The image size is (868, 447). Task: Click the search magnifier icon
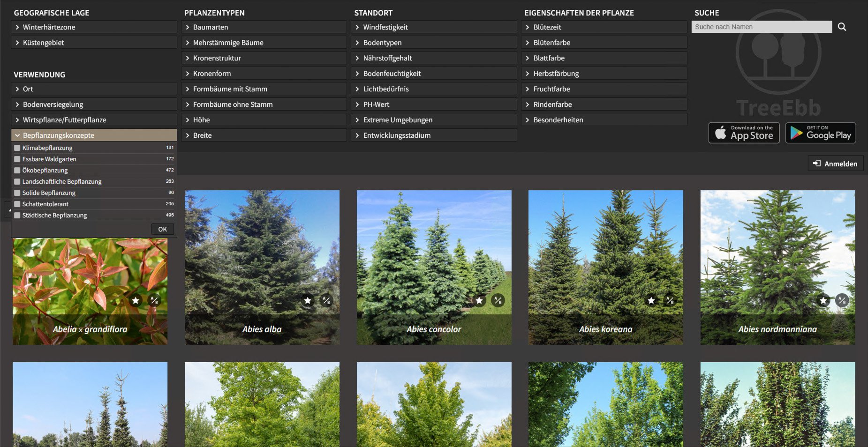(842, 27)
